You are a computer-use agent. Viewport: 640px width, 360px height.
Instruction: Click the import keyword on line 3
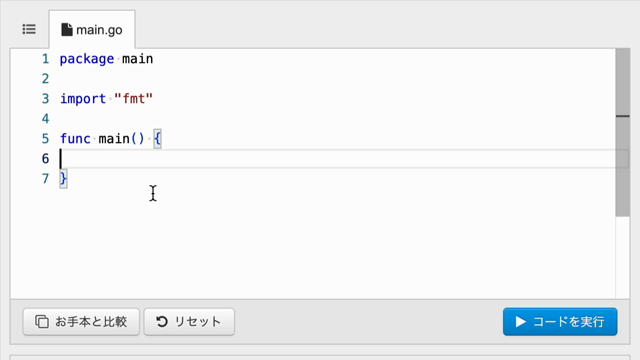click(83, 99)
